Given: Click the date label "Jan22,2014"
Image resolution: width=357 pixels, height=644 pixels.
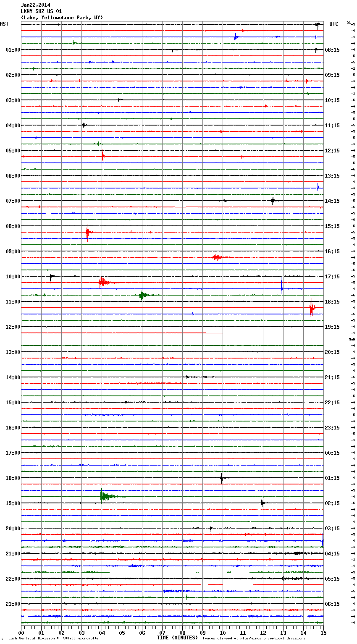Looking at the screenshot, I should pyautogui.click(x=35, y=5).
